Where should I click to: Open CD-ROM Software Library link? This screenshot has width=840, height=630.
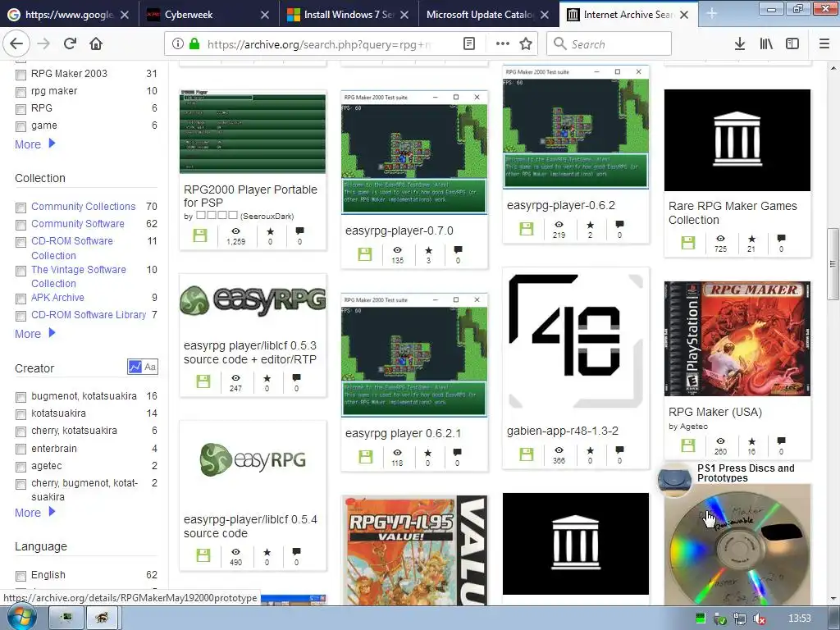[89, 314]
